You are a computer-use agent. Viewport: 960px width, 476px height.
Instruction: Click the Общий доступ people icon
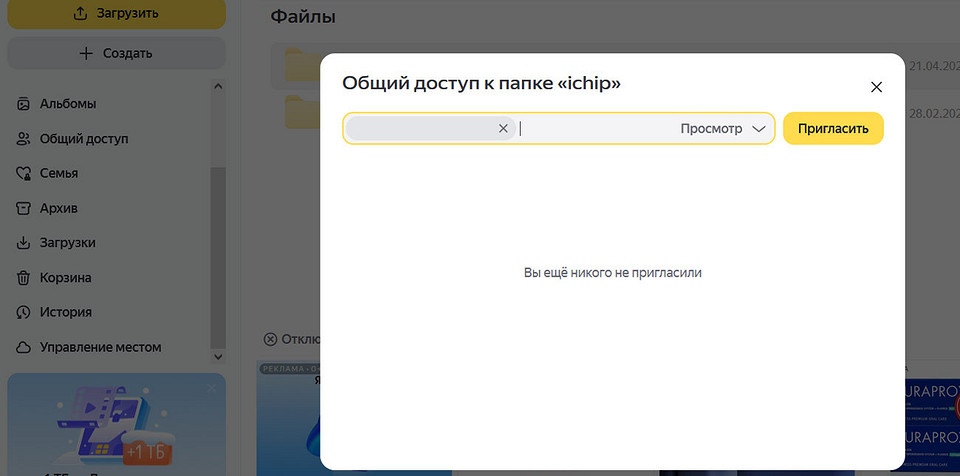(x=24, y=139)
